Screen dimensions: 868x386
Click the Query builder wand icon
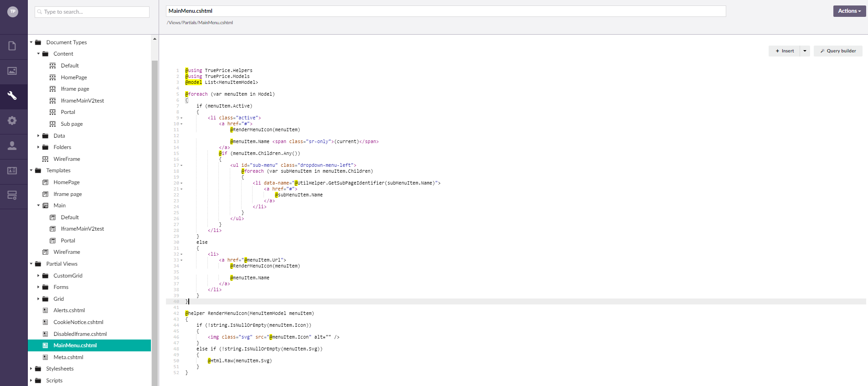click(x=822, y=51)
